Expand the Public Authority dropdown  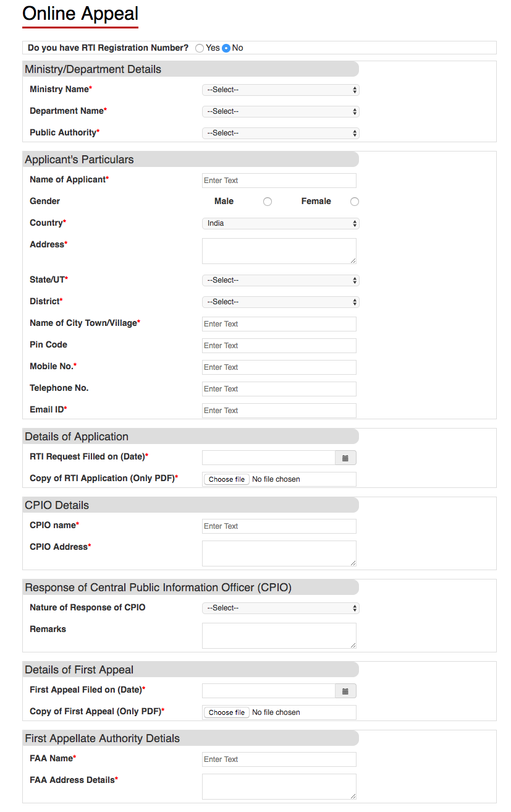281,134
